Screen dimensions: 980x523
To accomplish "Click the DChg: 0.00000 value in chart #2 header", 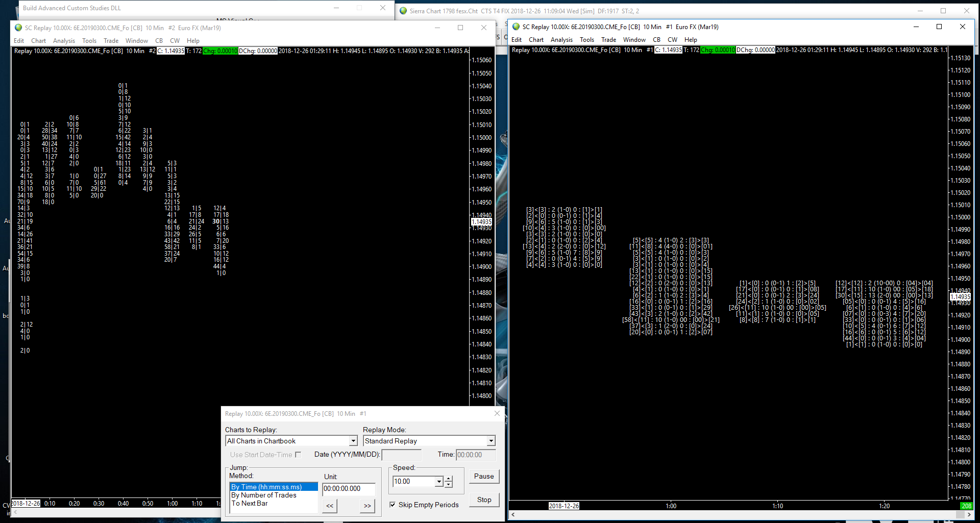I will 258,51.
